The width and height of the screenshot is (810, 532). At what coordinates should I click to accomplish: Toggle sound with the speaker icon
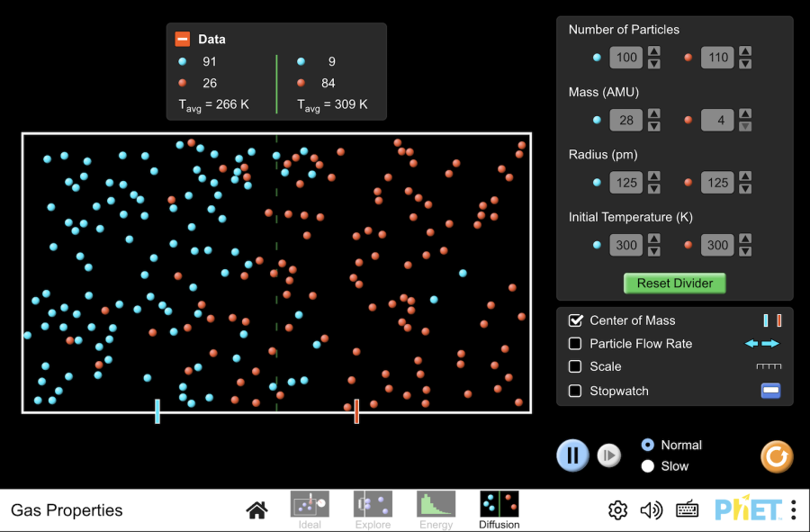(x=651, y=510)
